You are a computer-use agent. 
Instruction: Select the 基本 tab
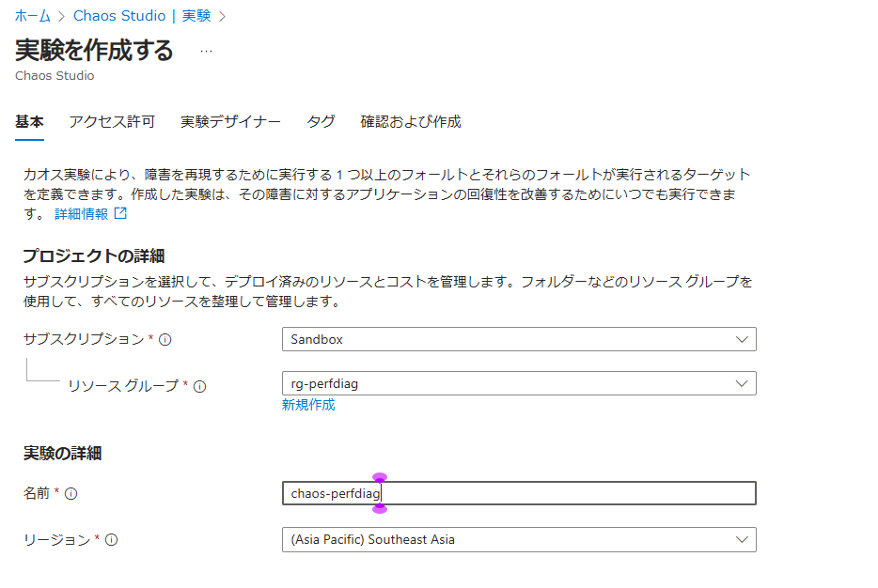click(29, 122)
